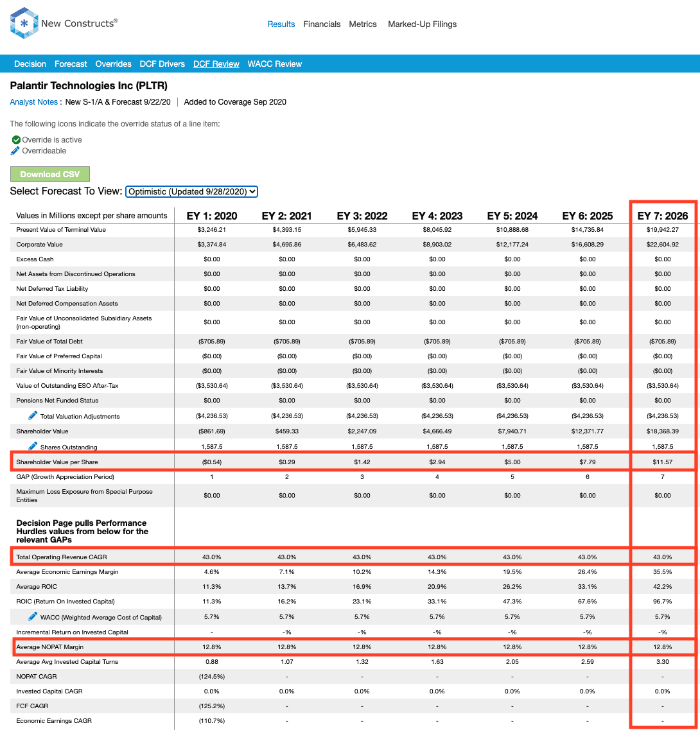Screen dimensions: 700x730
Task: Click the EY 6: 2025 column header
Action: click(x=588, y=216)
